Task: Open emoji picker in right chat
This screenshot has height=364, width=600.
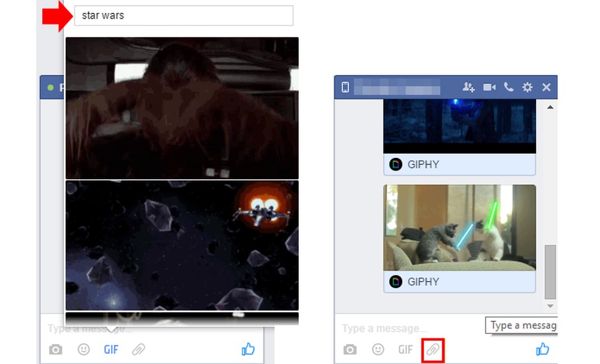Action: pyautogui.click(x=377, y=349)
